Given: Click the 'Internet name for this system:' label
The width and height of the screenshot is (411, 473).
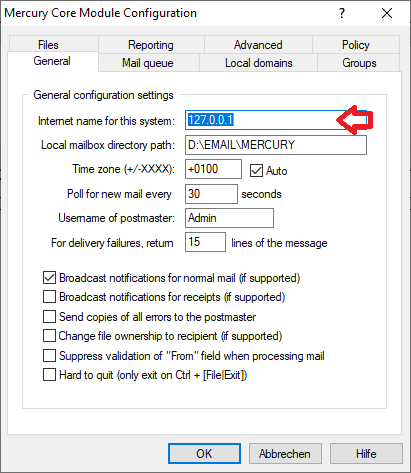Looking at the screenshot, I should pos(106,121).
